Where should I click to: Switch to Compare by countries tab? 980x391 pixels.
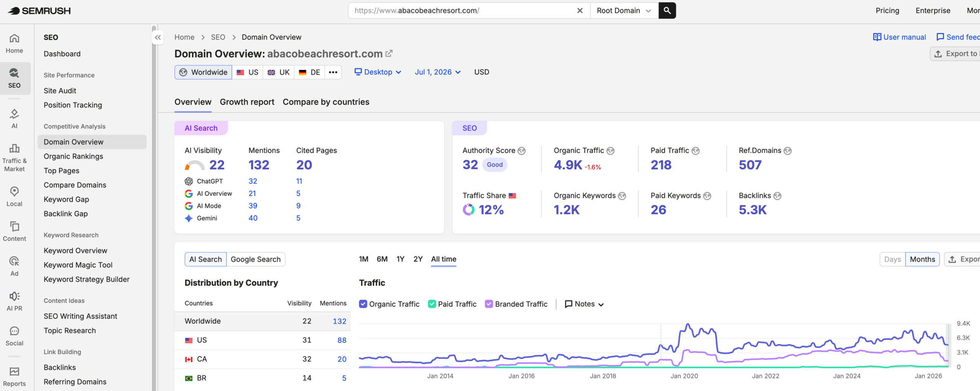click(x=326, y=102)
